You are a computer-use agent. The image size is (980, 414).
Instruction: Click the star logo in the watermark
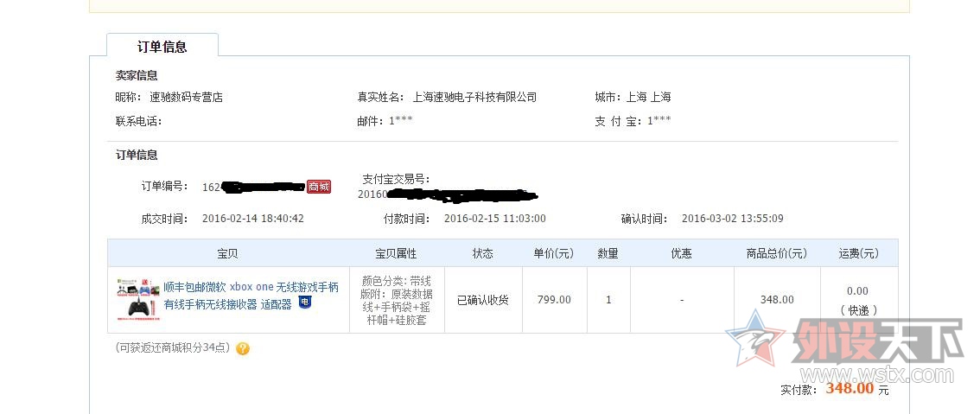[755, 339]
